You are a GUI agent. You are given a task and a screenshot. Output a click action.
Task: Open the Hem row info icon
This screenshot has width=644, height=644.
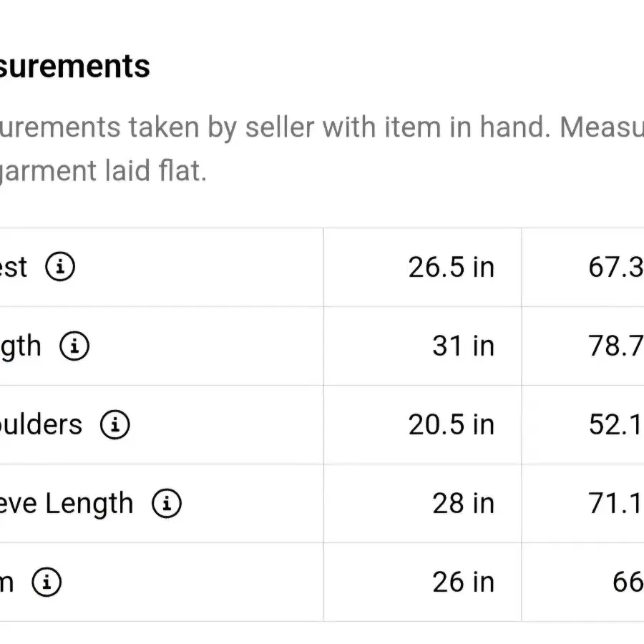coord(47,582)
